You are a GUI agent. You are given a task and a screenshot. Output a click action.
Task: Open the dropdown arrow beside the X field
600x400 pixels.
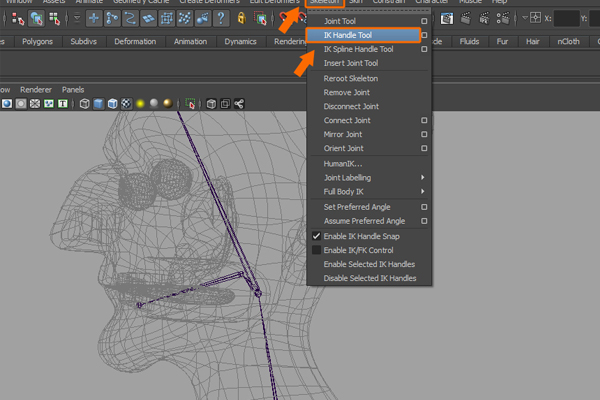[525, 18]
